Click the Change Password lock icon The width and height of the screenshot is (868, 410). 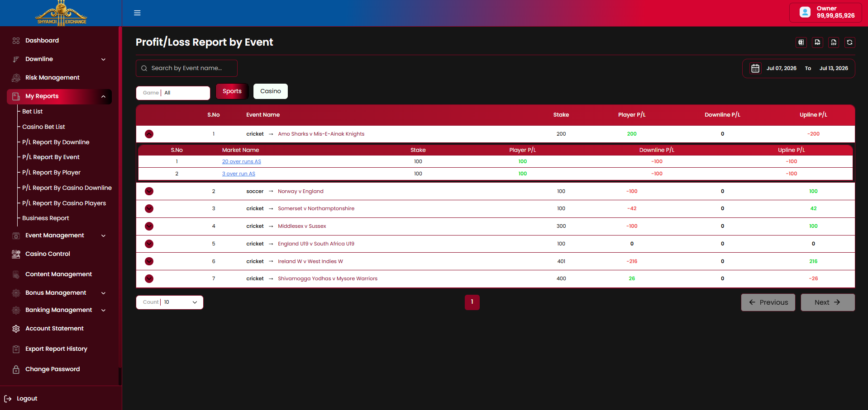pyautogui.click(x=16, y=369)
